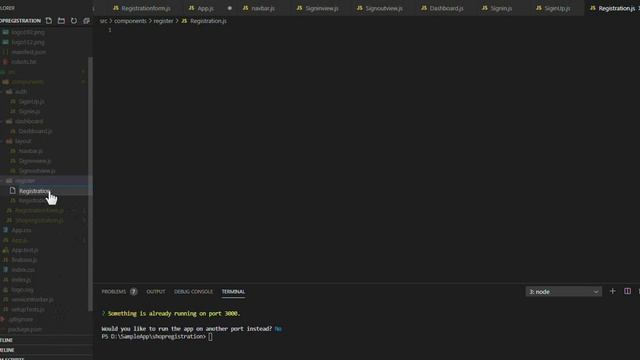Screen dimensions: 640x360
Task: Open serviceWorker.js in Explorer
Action: click(x=32, y=299)
